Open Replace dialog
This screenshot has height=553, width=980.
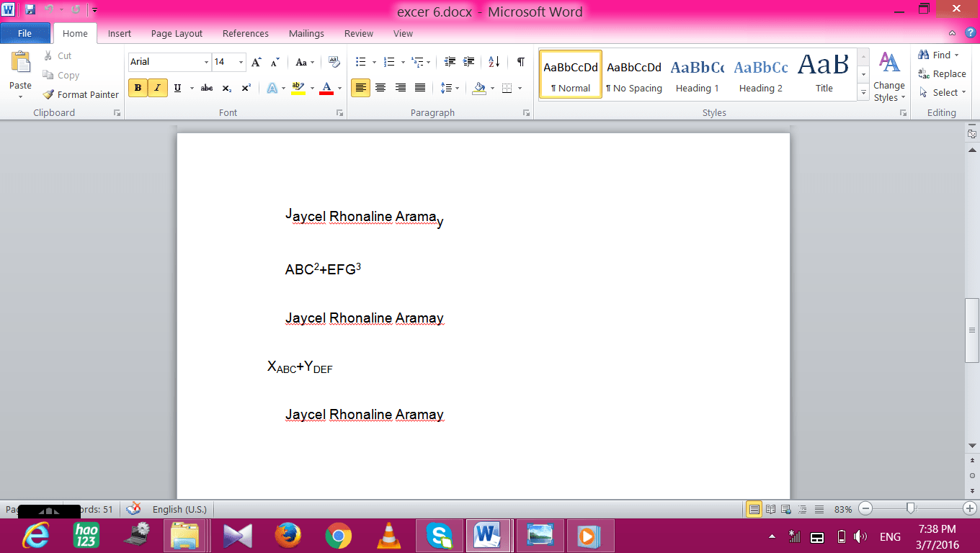pos(942,73)
